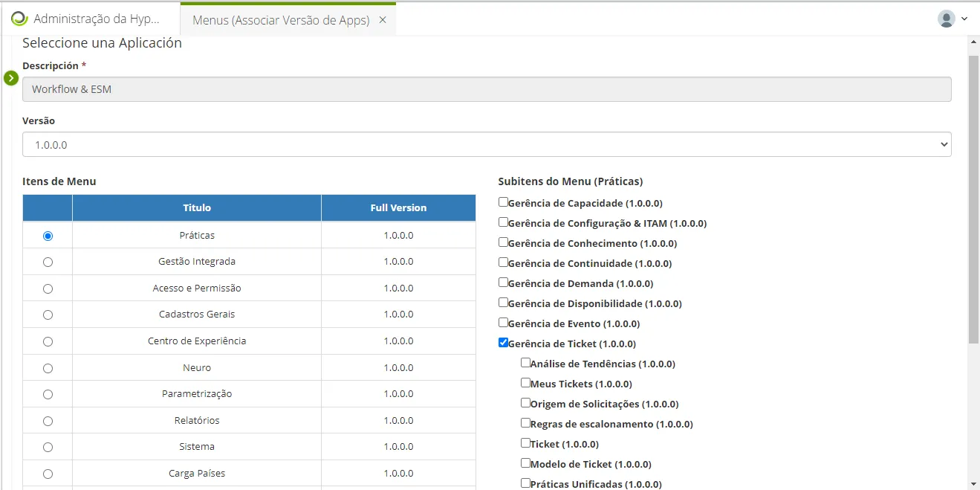Select the Práticas radio button
The height and width of the screenshot is (490, 980).
tap(48, 236)
